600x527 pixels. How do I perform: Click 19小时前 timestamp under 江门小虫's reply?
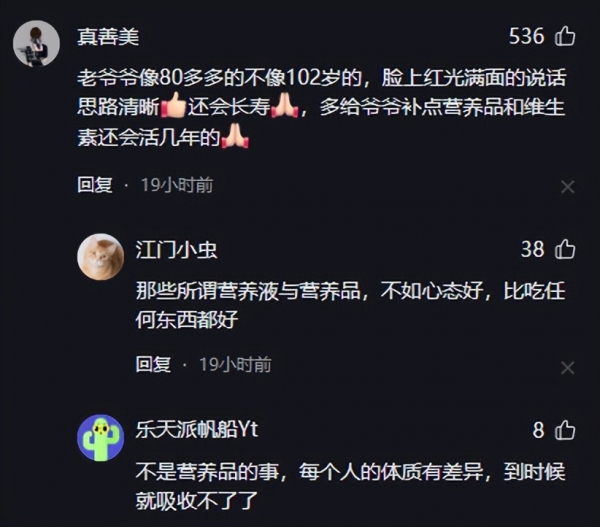pyautogui.click(x=235, y=364)
